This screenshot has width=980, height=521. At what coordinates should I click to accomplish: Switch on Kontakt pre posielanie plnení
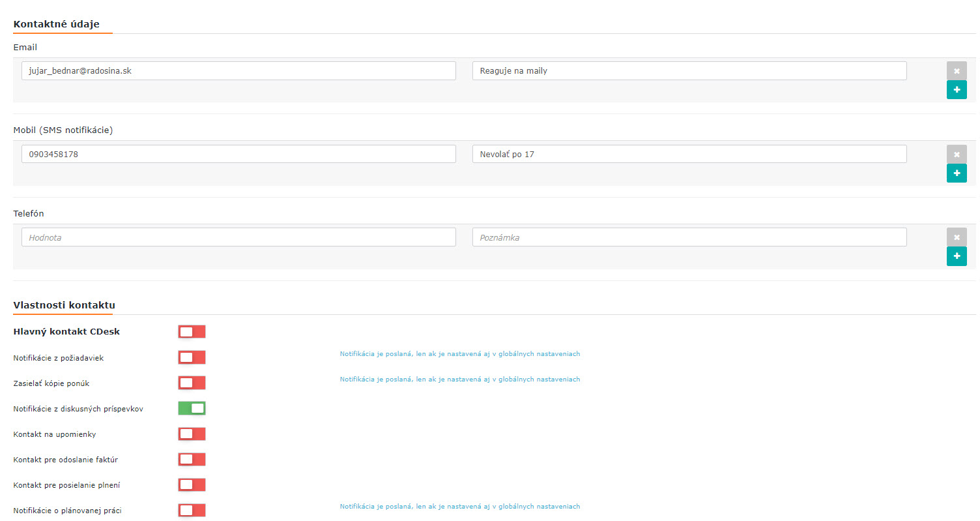(x=192, y=484)
